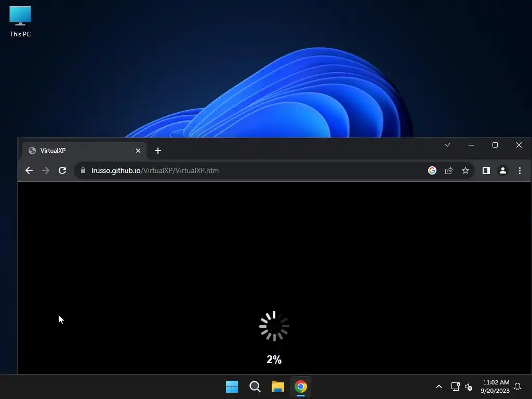View site info via the lock icon
This screenshot has width=532, height=399.
coord(83,170)
